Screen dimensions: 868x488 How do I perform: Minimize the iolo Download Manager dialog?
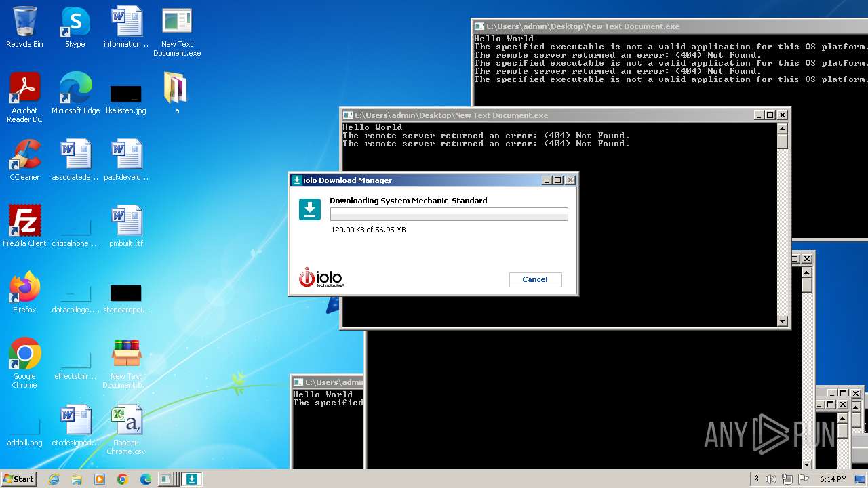[x=547, y=180]
